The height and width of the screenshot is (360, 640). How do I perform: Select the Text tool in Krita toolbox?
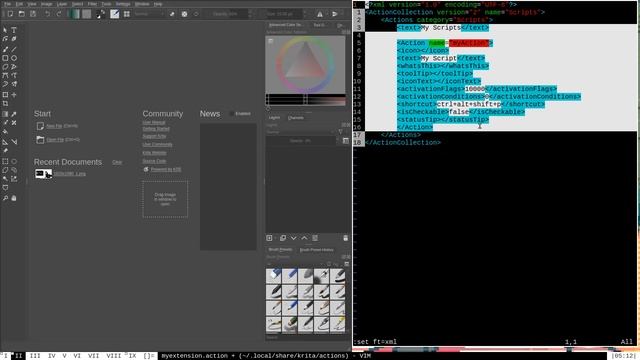pyautogui.click(x=14, y=30)
